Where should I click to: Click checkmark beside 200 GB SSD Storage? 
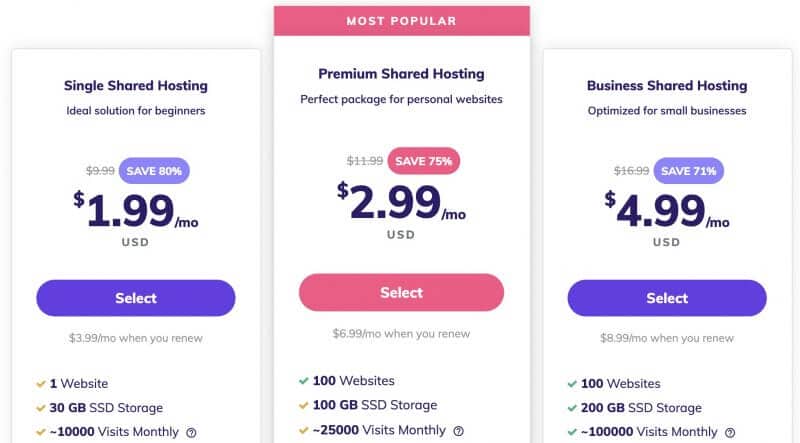[x=572, y=408]
